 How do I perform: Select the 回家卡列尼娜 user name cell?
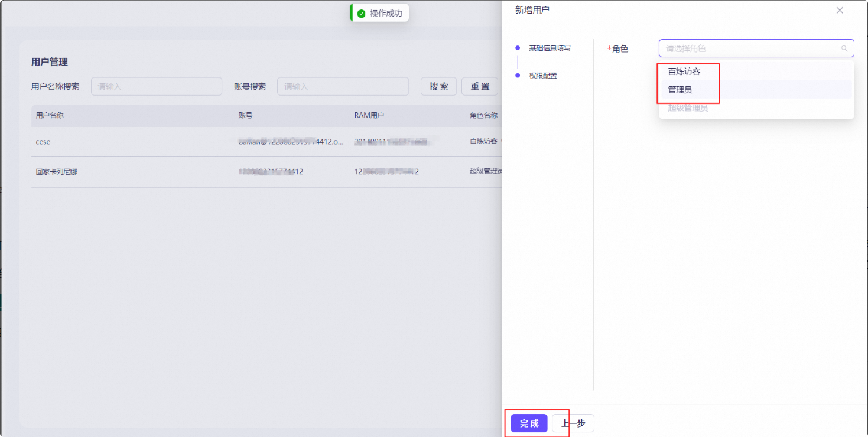(57, 172)
